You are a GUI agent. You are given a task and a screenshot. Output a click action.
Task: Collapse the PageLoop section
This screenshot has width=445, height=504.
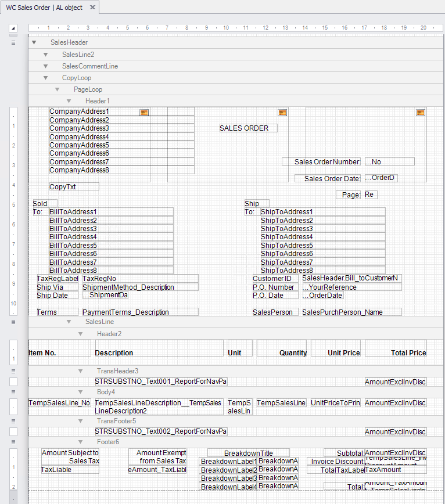[58, 89]
